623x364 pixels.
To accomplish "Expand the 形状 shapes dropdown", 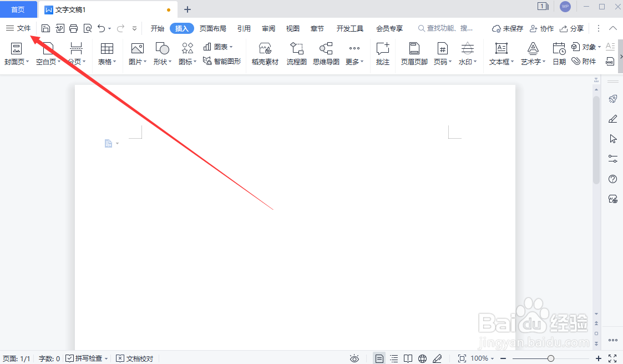I will [161, 53].
